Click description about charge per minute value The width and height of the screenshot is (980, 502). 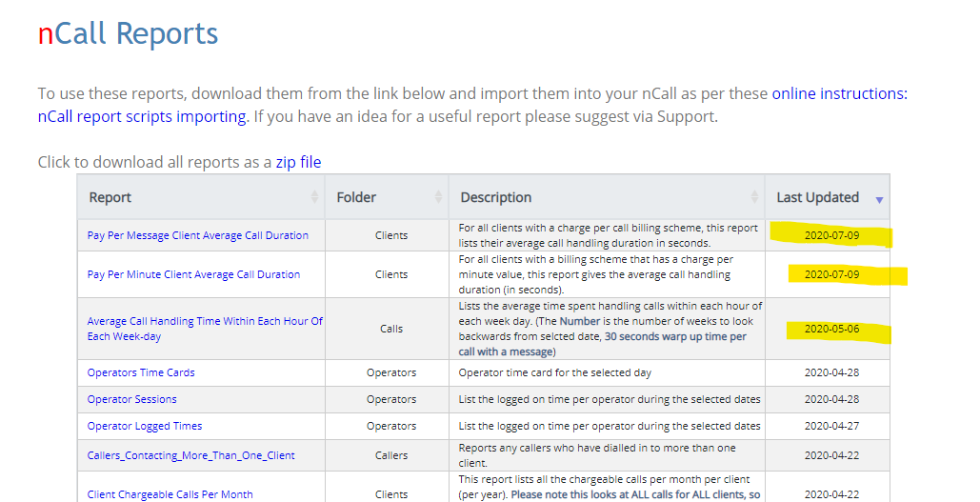coord(595,274)
